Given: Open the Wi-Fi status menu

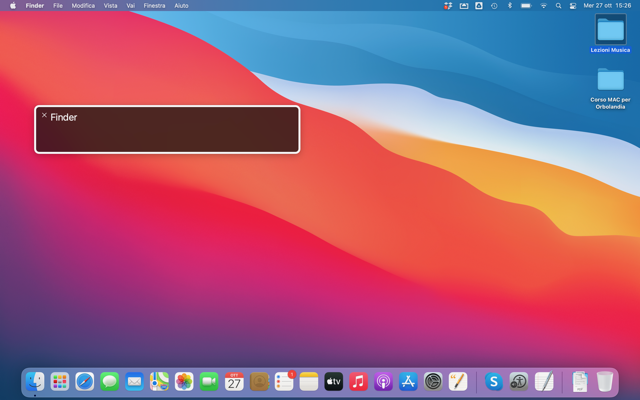Looking at the screenshot, I should pyautogui.click(x=543, y=6).
